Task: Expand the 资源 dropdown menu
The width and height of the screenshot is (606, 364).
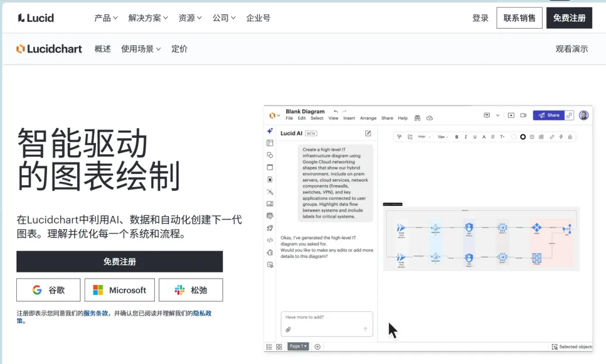Action: pos(190,18)
